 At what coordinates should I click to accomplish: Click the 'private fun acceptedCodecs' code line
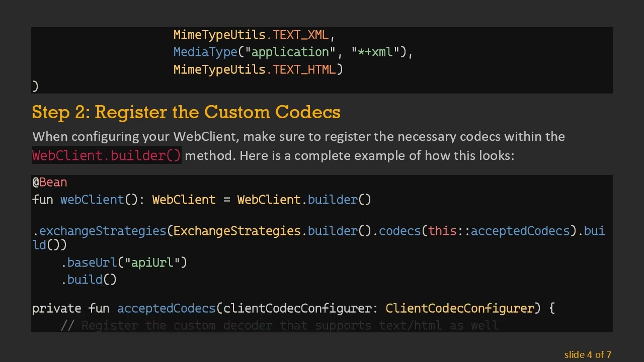click(x=293, y=308)
